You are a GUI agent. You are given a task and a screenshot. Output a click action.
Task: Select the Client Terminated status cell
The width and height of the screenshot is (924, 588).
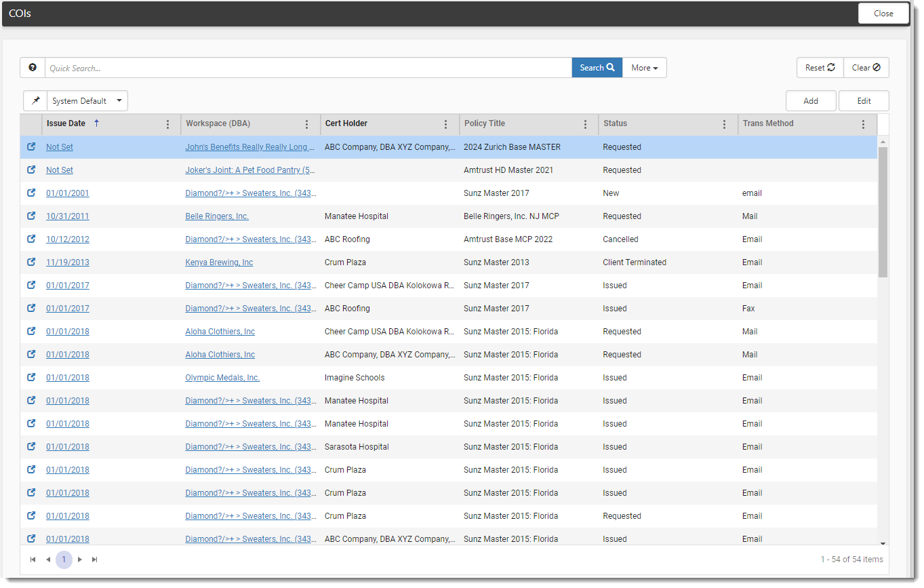point(635,262)
